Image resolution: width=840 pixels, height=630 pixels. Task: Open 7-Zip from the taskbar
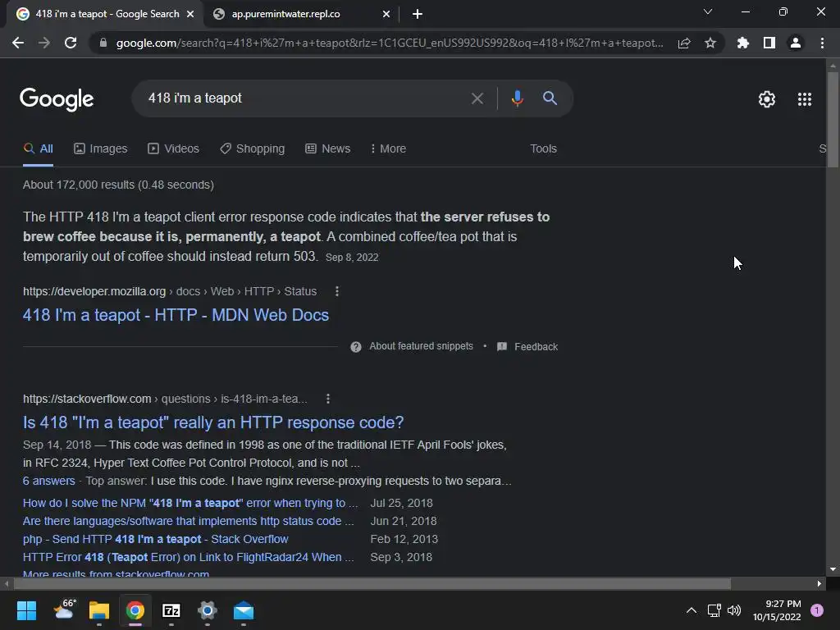tap(171, 610)
